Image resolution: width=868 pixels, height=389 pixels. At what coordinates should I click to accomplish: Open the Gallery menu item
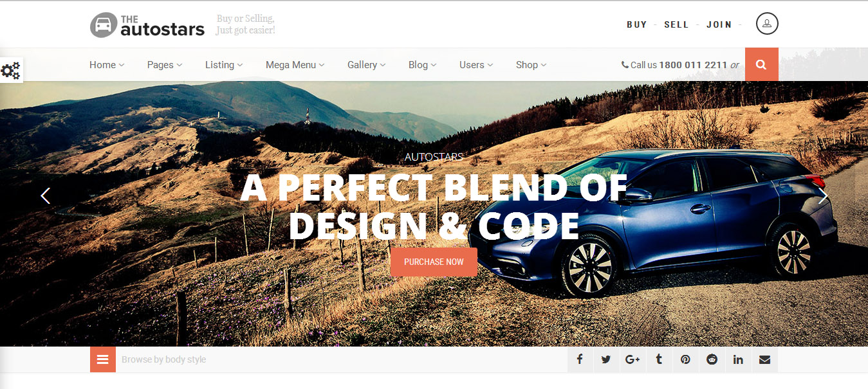pos(367,64)
